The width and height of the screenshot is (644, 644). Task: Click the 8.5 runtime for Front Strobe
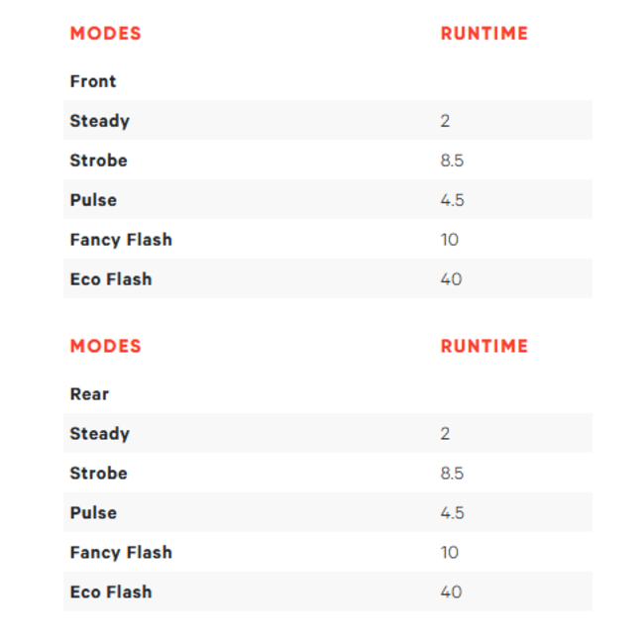(452, 161)
